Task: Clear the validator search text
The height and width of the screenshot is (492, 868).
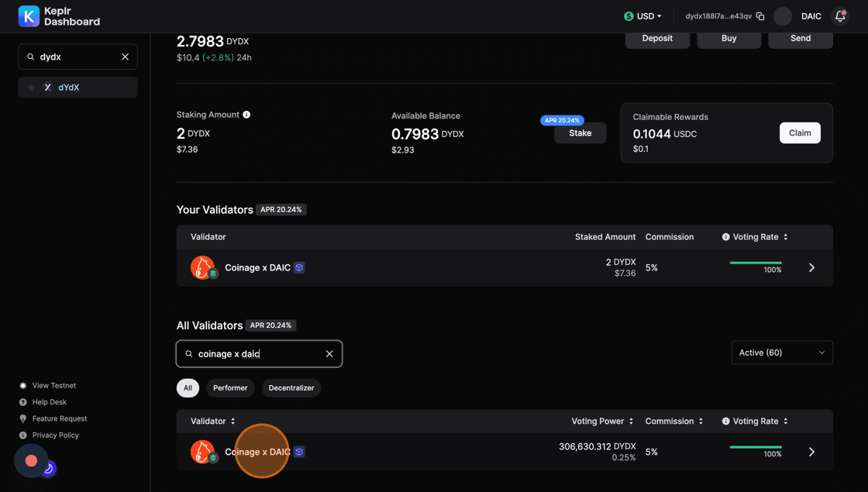Action: pyautogui.click(x=329, y=354)
